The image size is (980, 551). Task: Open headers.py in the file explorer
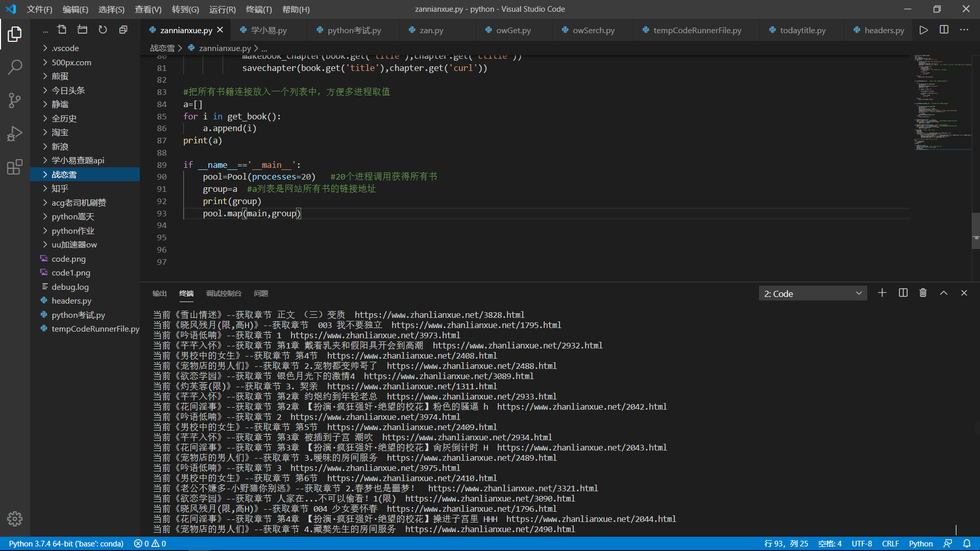71,300
